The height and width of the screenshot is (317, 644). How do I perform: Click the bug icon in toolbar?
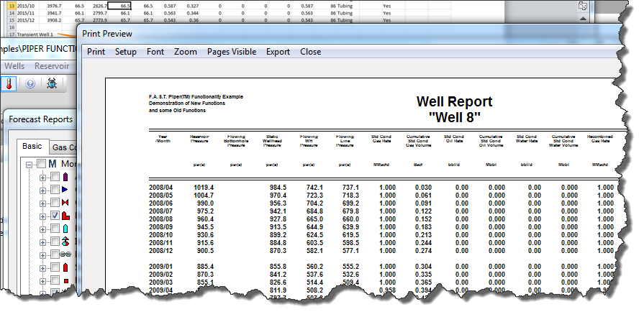53,83
